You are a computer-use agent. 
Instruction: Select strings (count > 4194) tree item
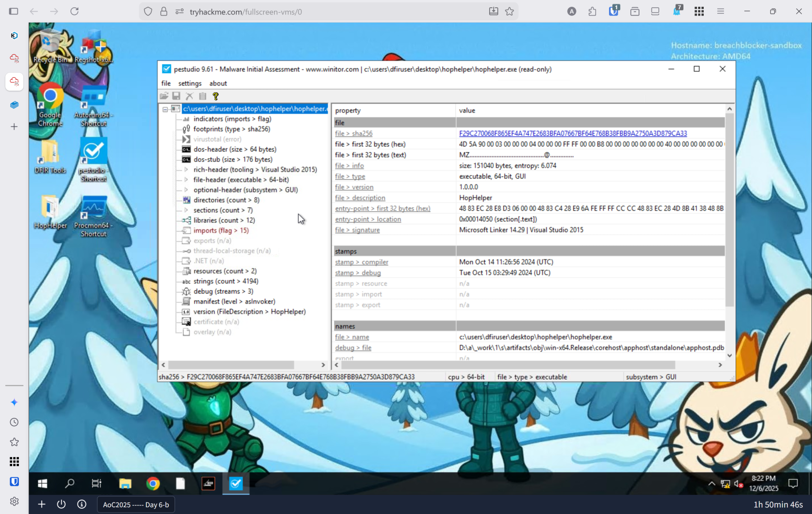click(226, 281)
